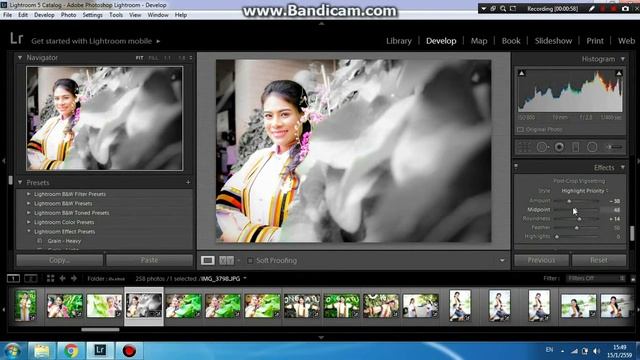Select the Red Eye Correction tool icon
640x360 pixels.
coord(559,147)
